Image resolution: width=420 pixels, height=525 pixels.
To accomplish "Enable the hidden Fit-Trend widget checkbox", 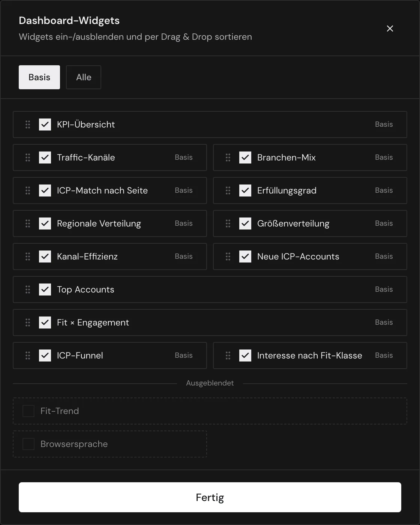I will pyautogui.click(x=28, y=411).
